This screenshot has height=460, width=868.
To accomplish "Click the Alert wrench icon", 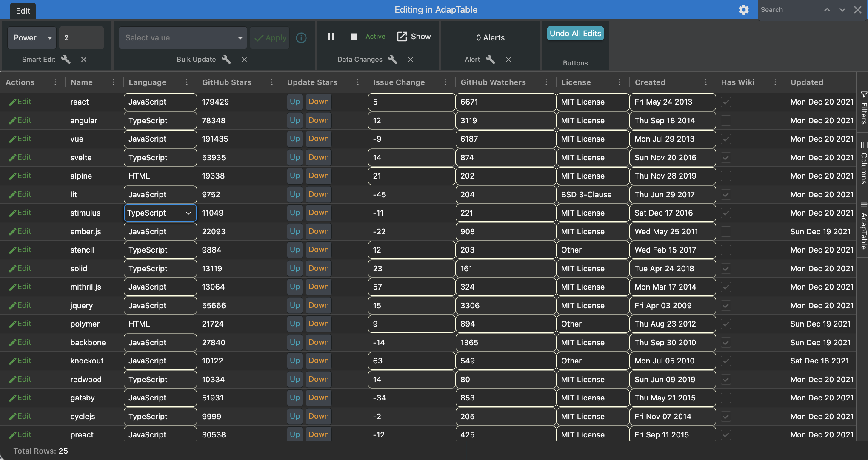I will coord(490,60).
